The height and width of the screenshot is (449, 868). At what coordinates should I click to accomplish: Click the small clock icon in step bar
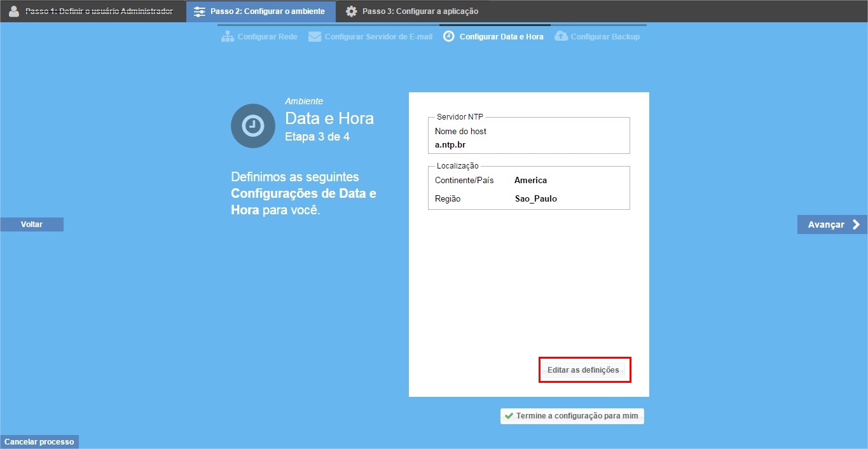pyautogui.click(x=449, y=37)
